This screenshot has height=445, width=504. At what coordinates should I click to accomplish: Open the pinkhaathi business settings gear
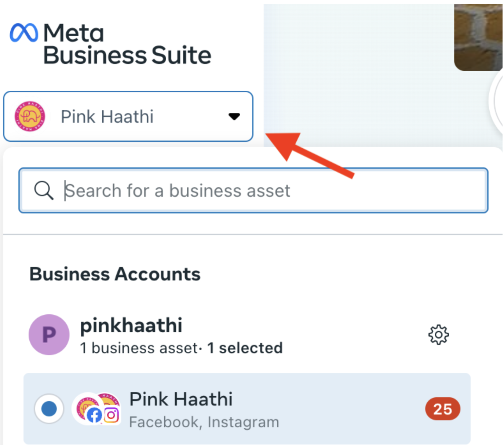coord(438,334)
